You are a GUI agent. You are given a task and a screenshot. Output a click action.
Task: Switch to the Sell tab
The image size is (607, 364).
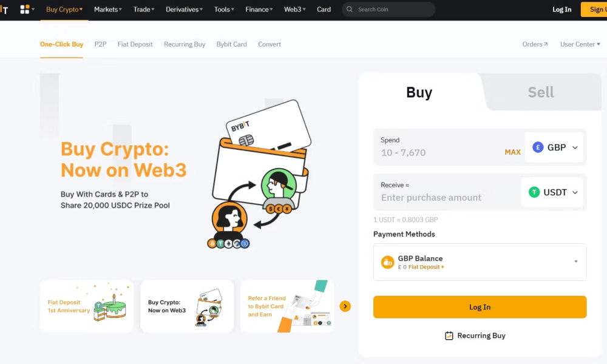[x=541, y=92]
